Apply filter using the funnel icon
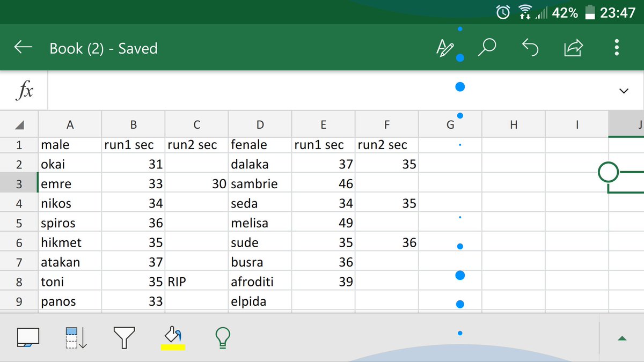The height and width of the screenshot is (362, 644). [124, 338]
